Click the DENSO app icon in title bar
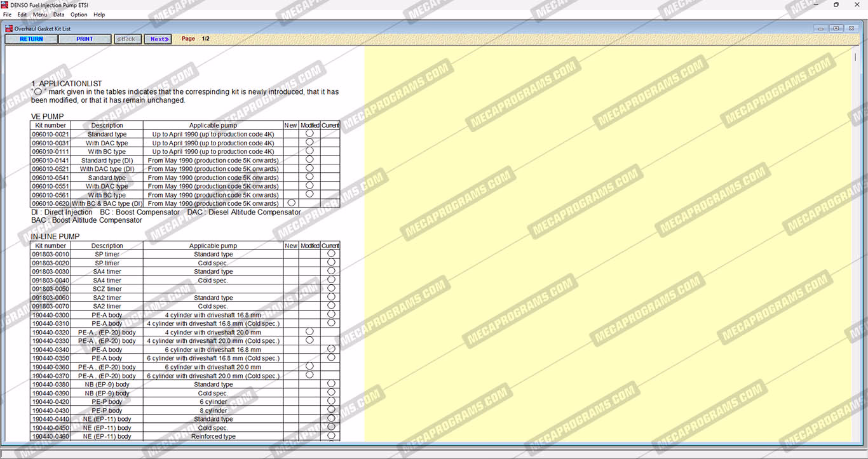Image resolution: width=868 pixels, height=459 pixels. pos(5,4)
